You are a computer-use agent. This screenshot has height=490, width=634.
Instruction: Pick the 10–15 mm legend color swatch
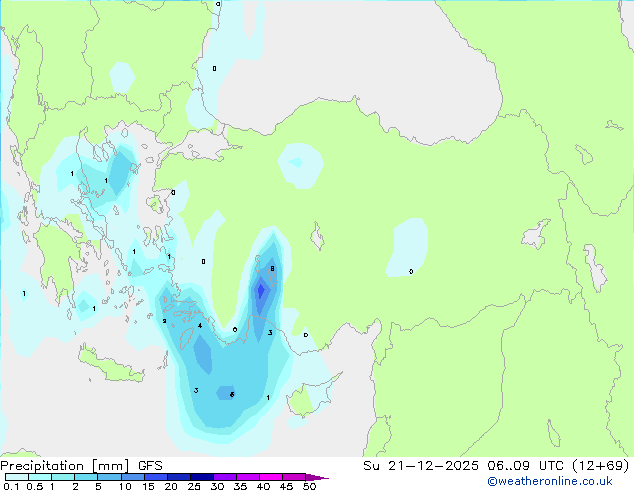[132, 477]
